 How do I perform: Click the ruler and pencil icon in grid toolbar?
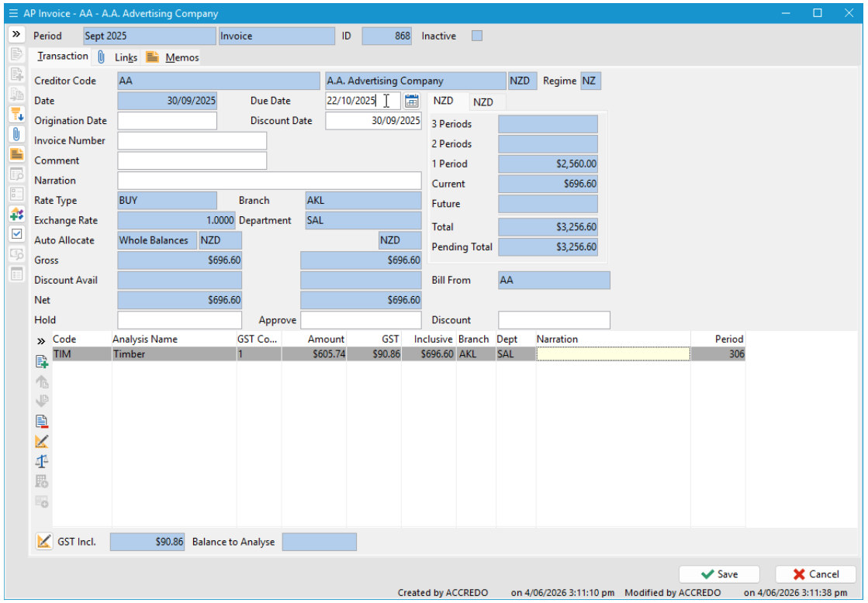coord(42,441)
